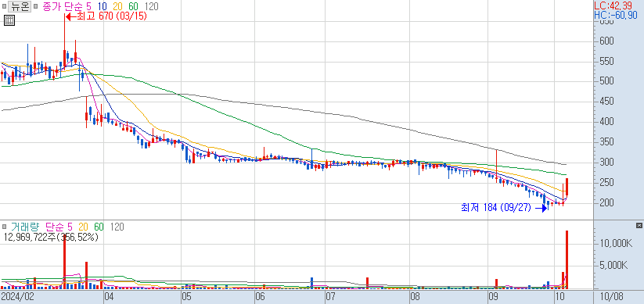Click the 06 month axis label
The image size is (644, 304).
click(x=260, y=297)
